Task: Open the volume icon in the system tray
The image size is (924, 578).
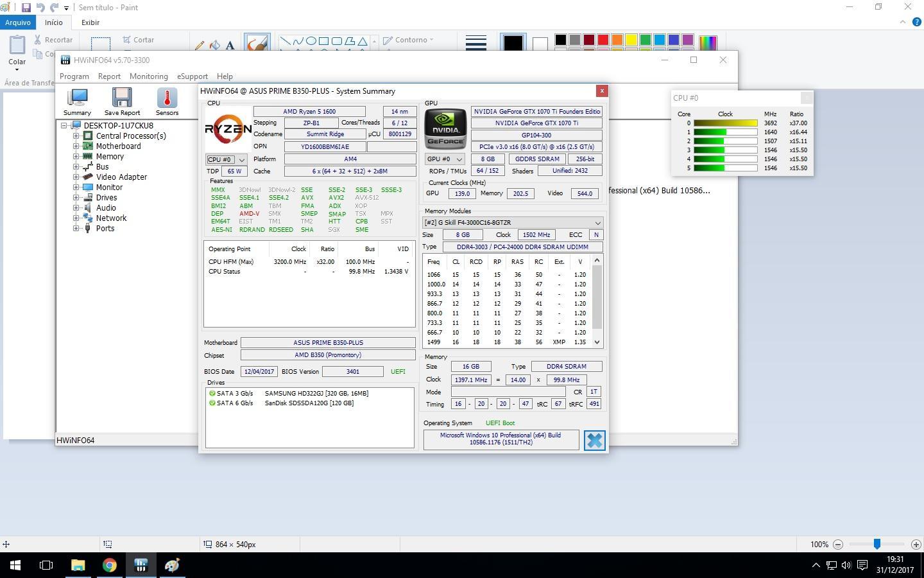Action: point(846,565)
